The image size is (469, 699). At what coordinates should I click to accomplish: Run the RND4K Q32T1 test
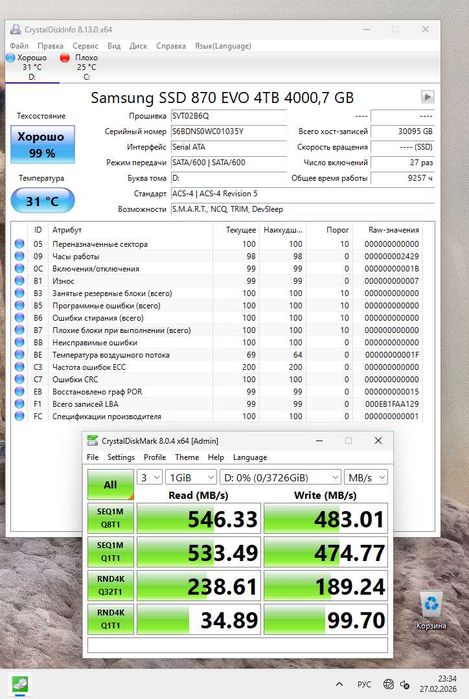click(111, 585)
